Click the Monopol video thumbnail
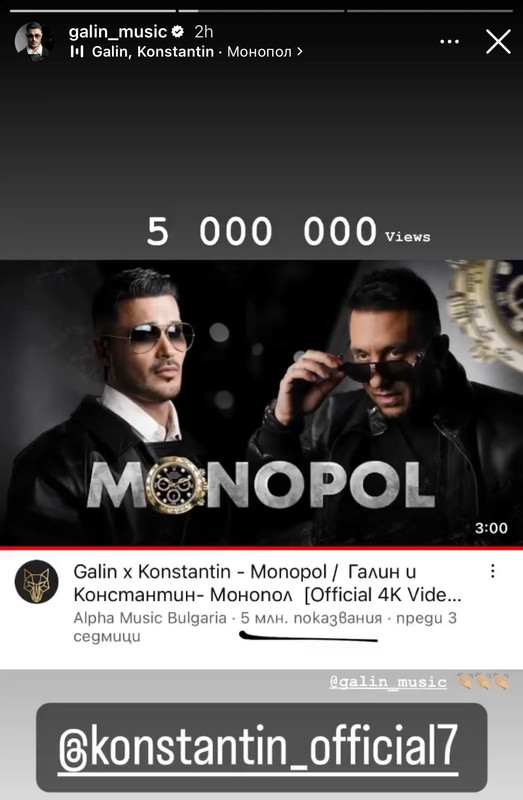 pyautogui.click(x=261, y=403)
